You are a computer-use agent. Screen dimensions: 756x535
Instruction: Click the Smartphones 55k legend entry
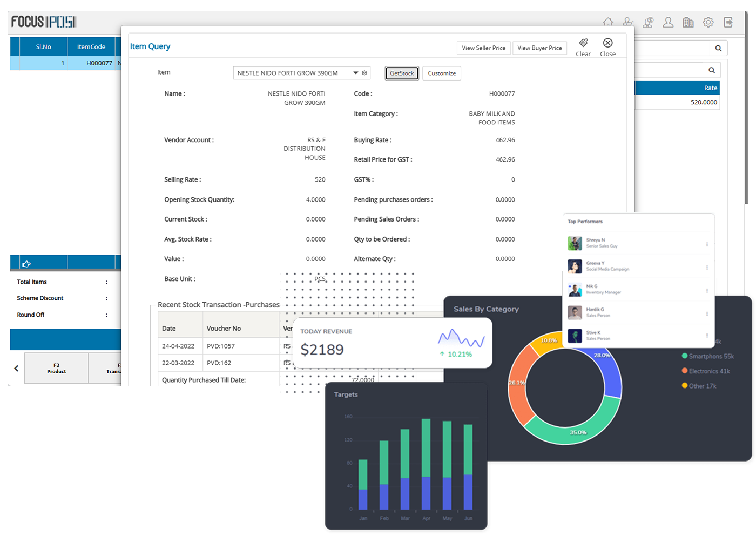[708, 356]
